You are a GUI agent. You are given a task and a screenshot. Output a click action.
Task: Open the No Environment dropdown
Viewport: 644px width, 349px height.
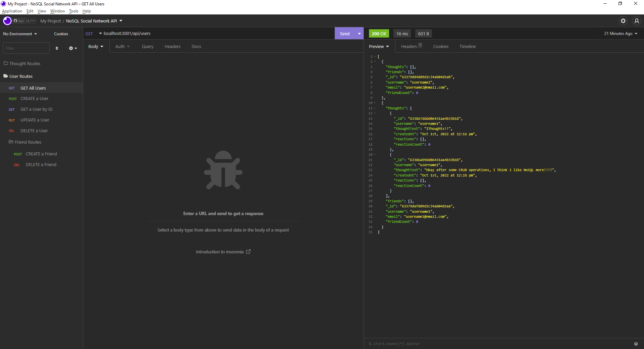pos(20,34)
